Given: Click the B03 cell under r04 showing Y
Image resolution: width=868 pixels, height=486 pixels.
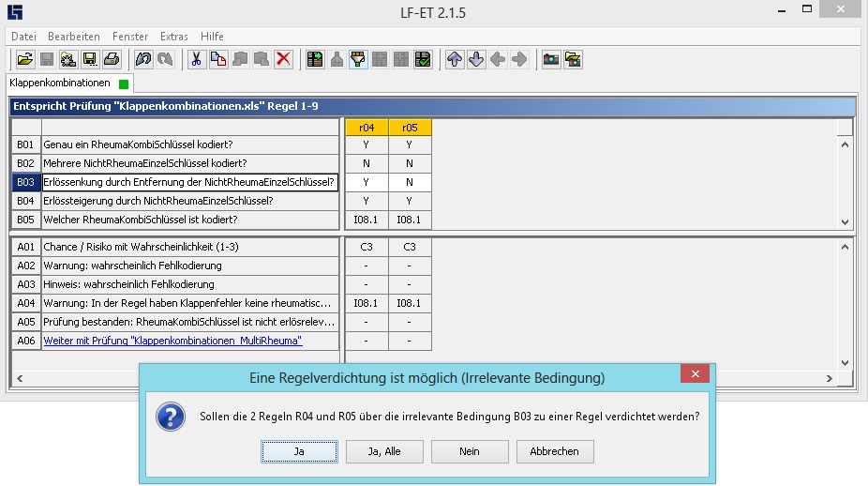Looking at the screenshot, I should point(367,182).
